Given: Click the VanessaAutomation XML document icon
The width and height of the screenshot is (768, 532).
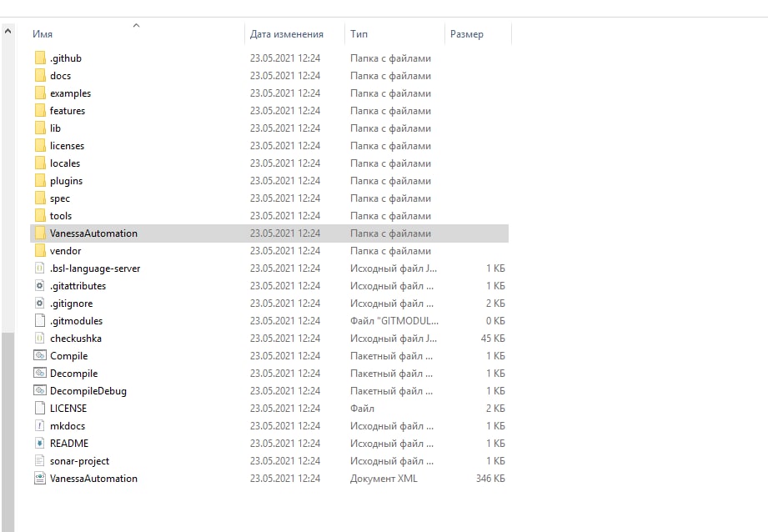Looking at the screenshot, I should [x=40, y=479].
